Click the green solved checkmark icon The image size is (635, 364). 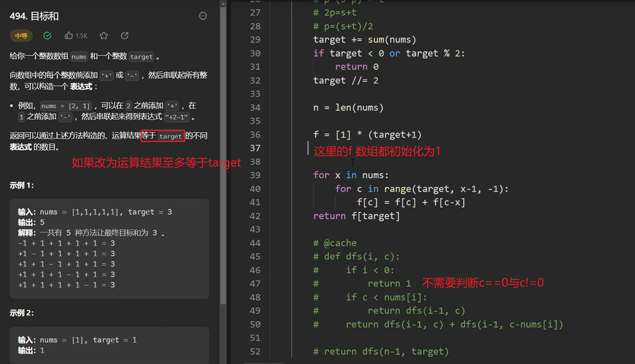[47, 36]
